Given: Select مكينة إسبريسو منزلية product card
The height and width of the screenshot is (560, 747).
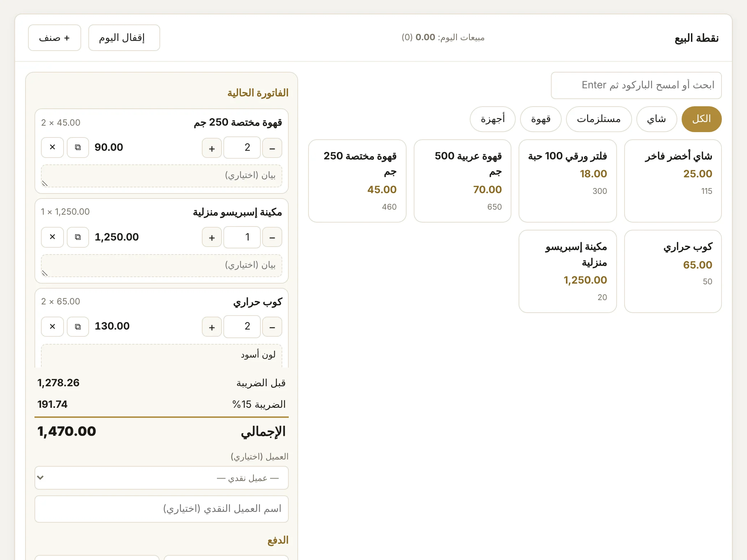Looking at the screenshot, I should (x=568, y=271).
